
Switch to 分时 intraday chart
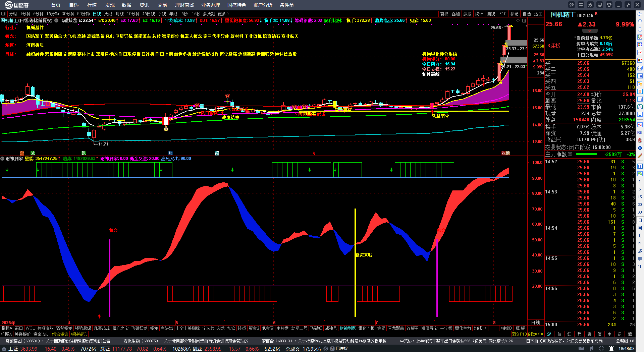click(13, 14)
